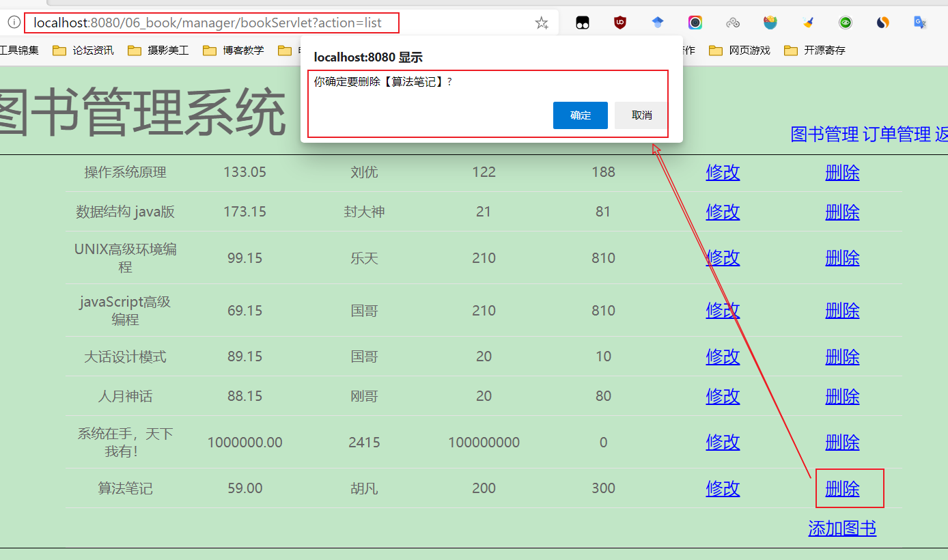The height and width of the screenshot is (560, 948).
Task: Click 删除 for 系统在手，天下我有！
Action: (x=842, y=442)
